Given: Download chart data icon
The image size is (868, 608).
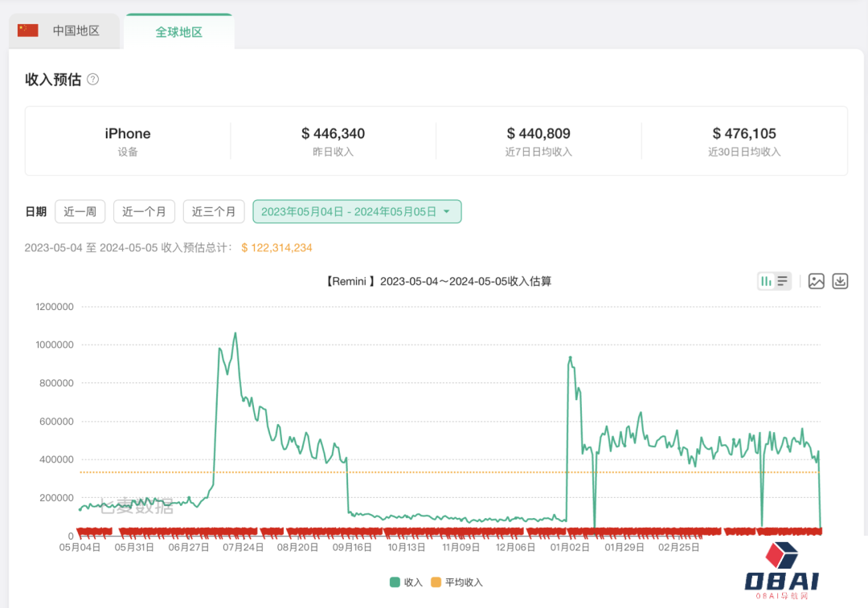Looking at the screenshot, I should coord(840,281).
